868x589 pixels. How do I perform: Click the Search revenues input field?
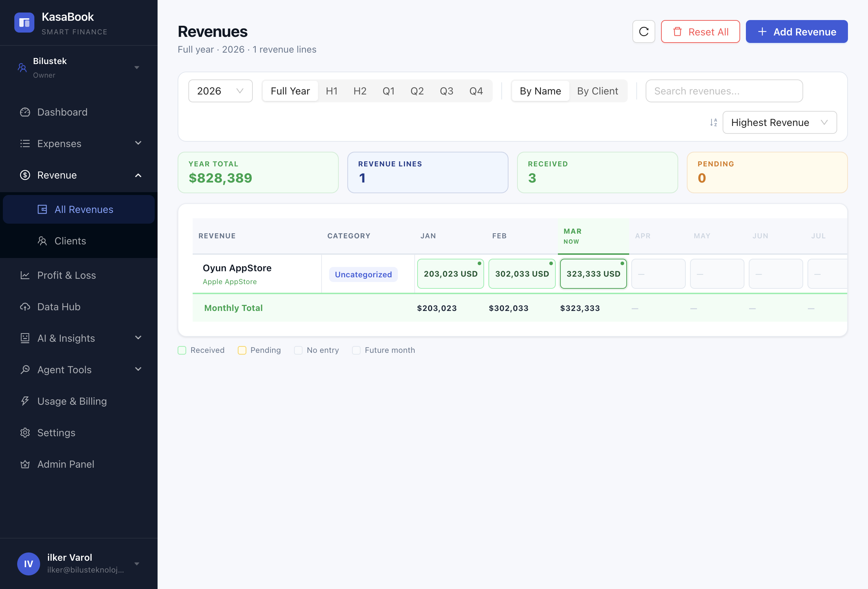[x=724, y=91]
